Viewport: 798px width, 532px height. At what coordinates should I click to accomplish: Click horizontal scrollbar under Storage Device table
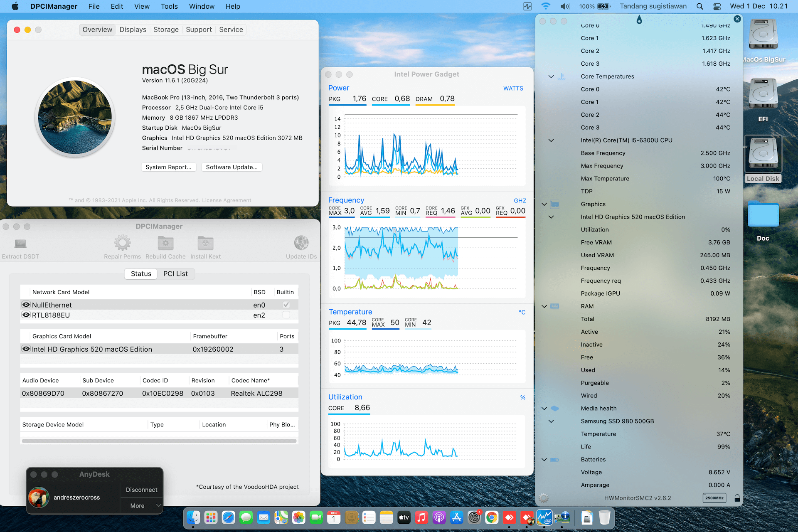159,441
